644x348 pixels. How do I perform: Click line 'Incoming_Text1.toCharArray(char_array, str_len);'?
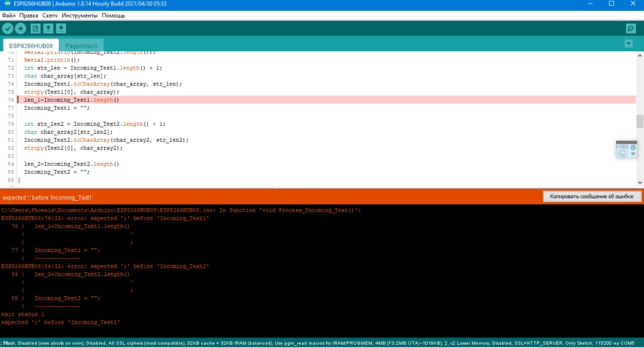pyautogui.click(x=103, y=84)
